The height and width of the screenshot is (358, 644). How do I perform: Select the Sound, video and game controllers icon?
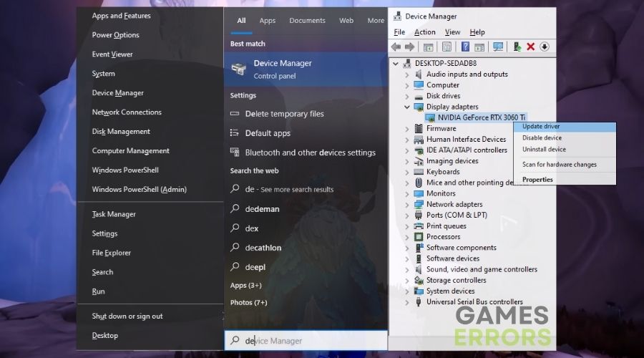pos(419,269)
